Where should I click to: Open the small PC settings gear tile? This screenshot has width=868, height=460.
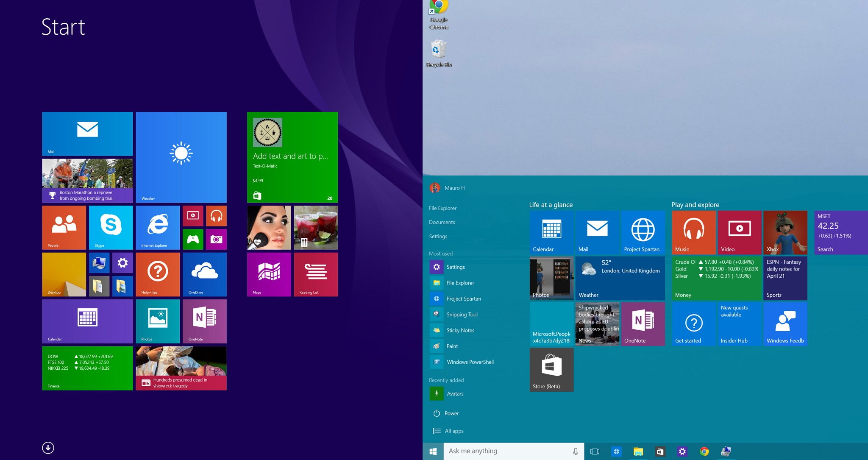tap(122, 263)
